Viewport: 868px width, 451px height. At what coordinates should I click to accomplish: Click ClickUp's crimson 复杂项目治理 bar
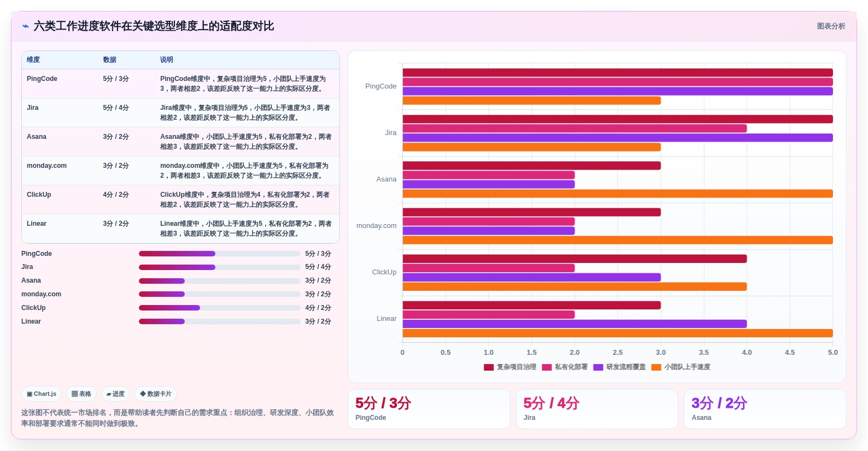575,259
